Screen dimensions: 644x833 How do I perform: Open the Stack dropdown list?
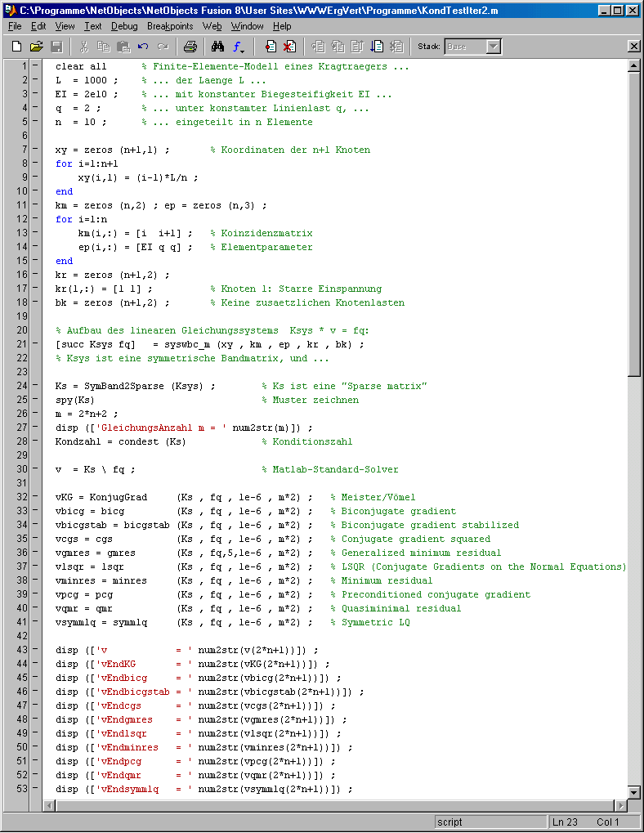click(493, 47)
